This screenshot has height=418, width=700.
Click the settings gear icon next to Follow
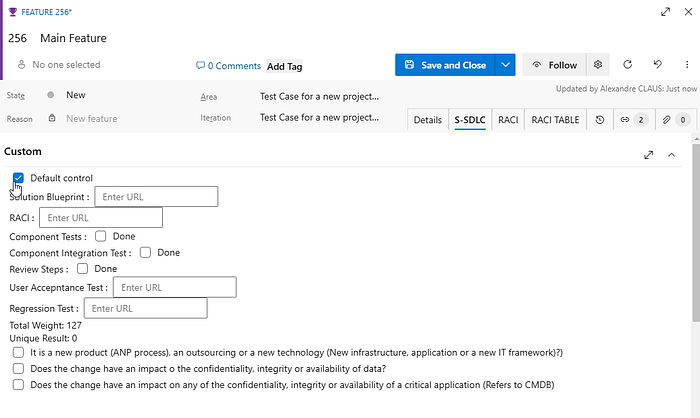click(598, 65)
